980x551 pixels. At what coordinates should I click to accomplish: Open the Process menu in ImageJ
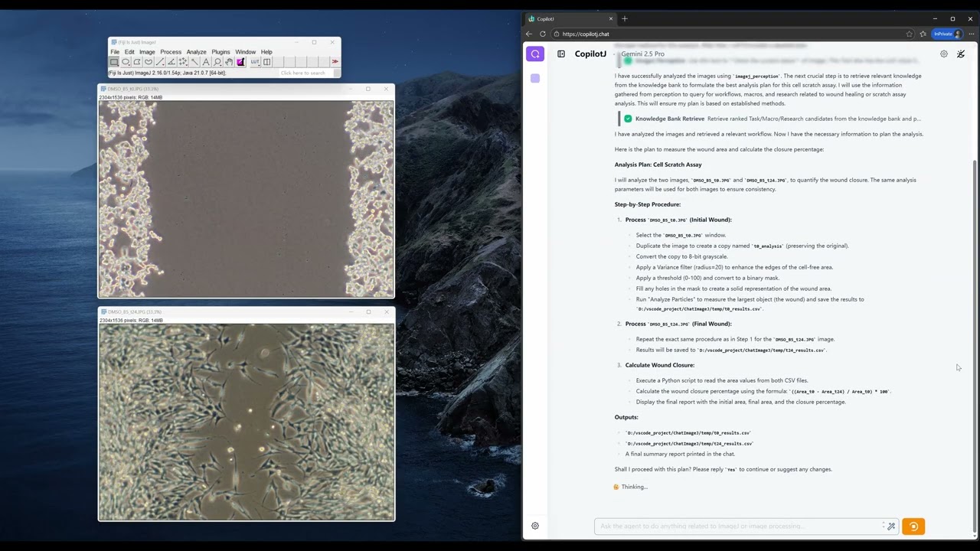(x=171, y=52)
